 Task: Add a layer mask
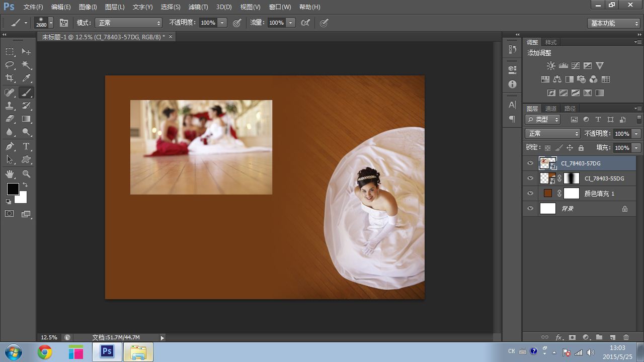pos(572,337)
